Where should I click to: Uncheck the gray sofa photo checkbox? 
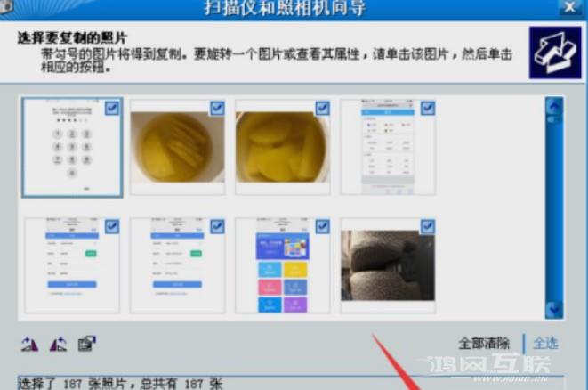pyautogui.click(x=428, y=226)
